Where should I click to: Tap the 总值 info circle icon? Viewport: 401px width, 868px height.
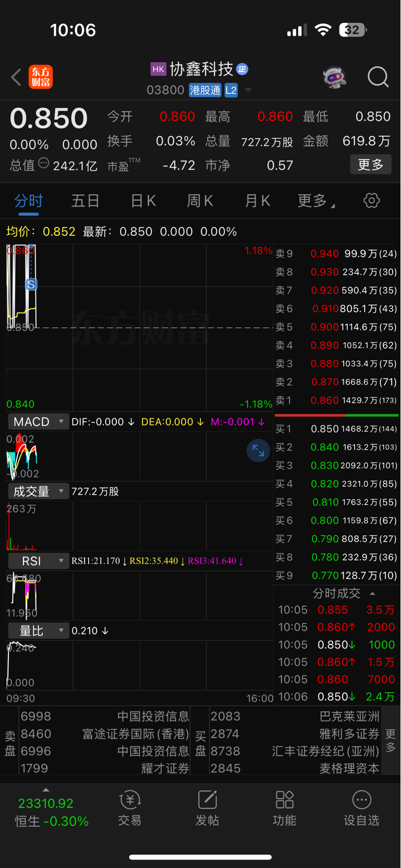pyautogui.click(x=44, y=163)
